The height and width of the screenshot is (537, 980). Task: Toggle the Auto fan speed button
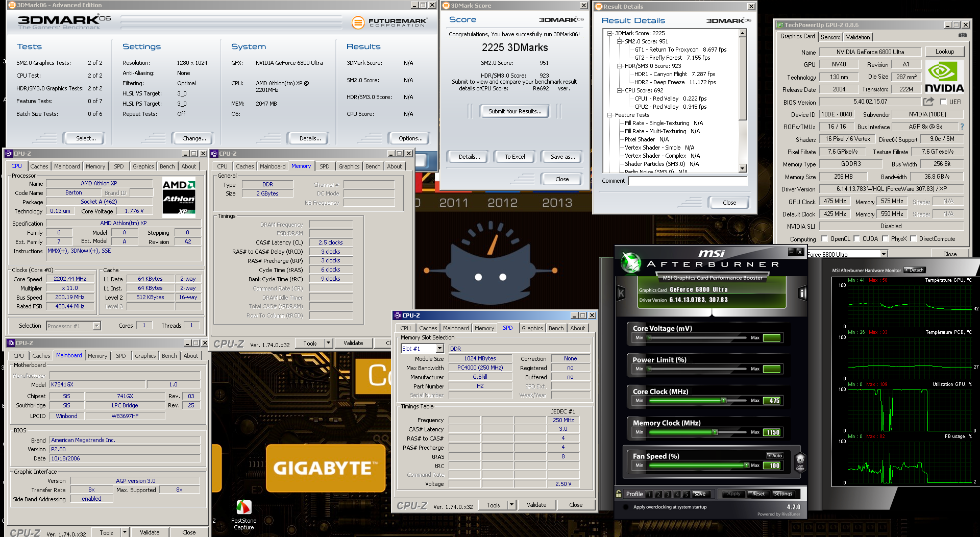pos(775,455)
